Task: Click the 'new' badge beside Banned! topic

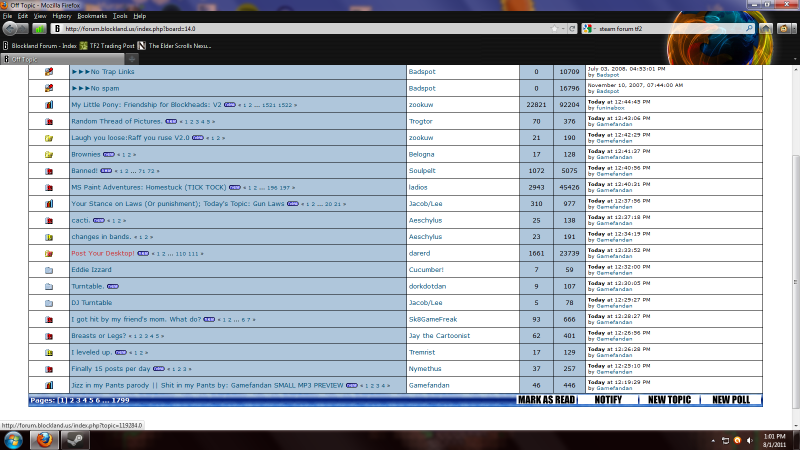Action: (x=105, y=171)
